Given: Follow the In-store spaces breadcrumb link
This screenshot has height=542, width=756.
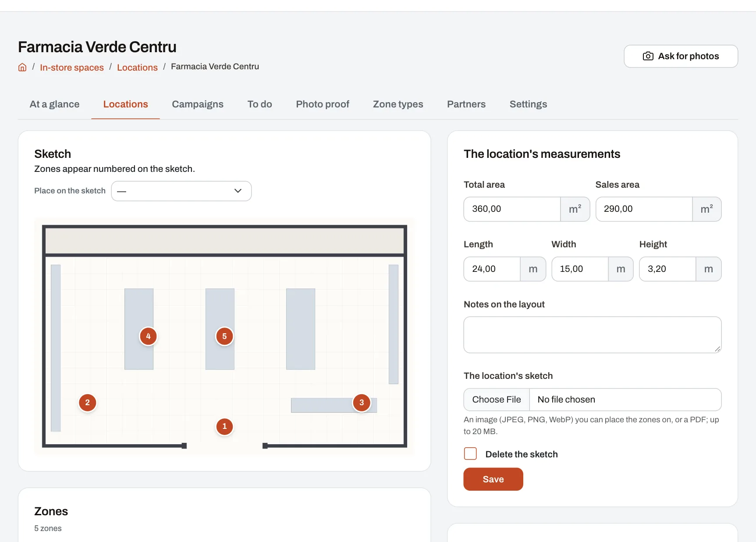Looking at the screenshot, I should click(x=72, y=68).
